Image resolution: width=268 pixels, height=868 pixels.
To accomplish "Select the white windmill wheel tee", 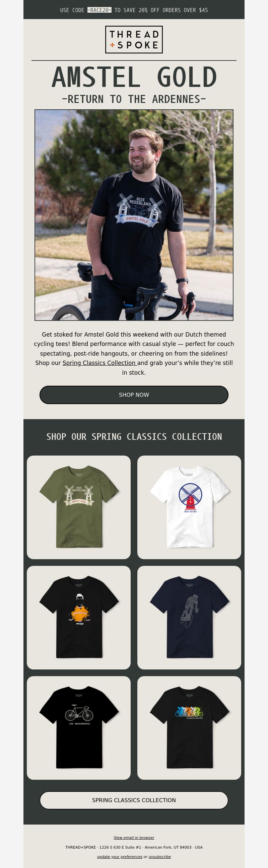I will (189, 507).
